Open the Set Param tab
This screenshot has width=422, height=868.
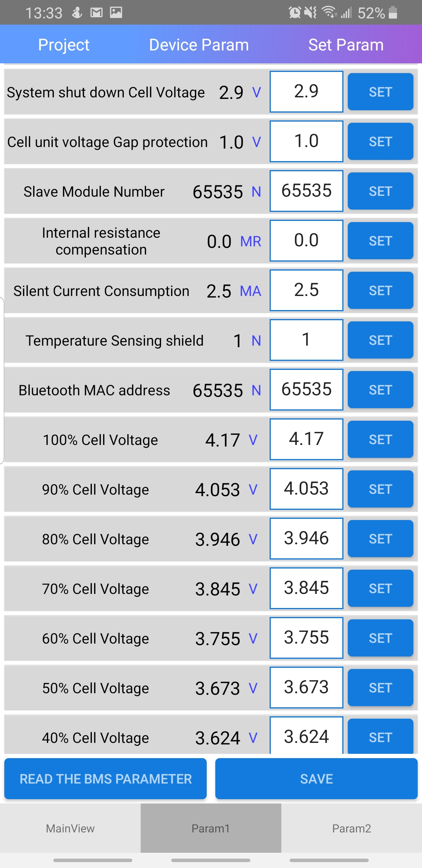point(346,45)
